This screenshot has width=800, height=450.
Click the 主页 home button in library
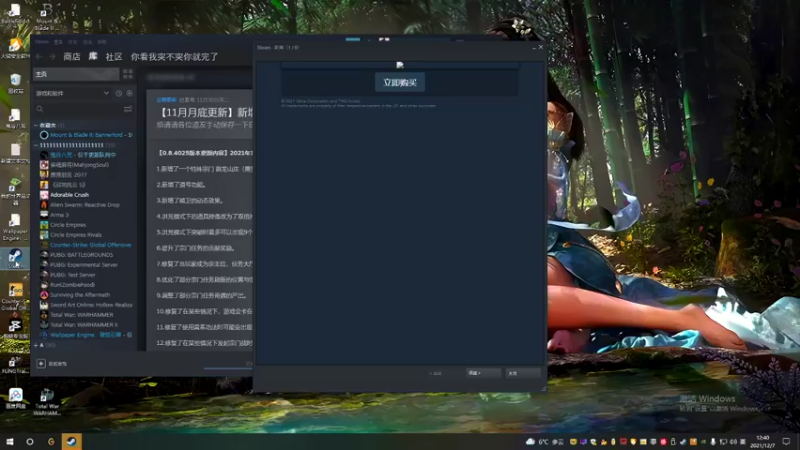76,74
